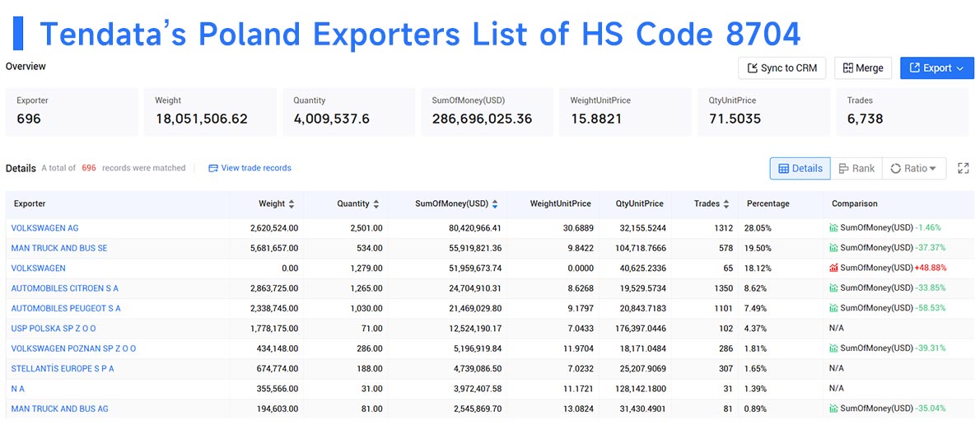Click the Merge button
980x425 pixels.
coord(863,68)
